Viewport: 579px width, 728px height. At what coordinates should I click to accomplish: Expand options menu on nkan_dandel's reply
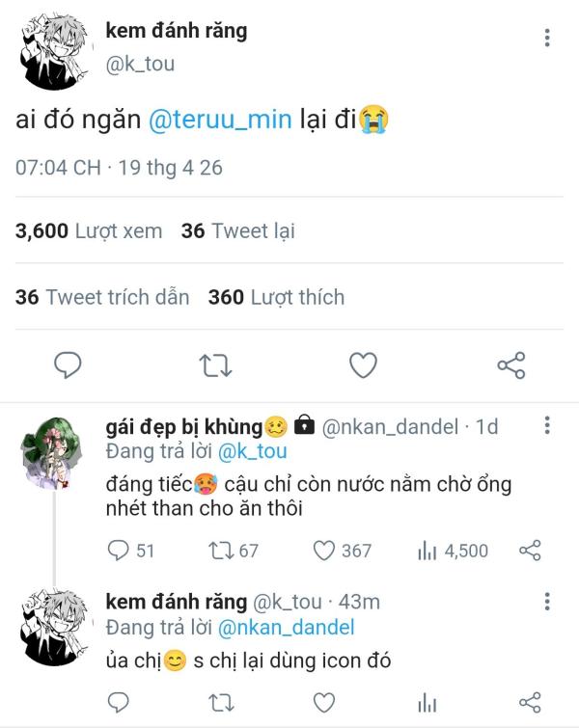pyautogui.click(x=547, y=425)
